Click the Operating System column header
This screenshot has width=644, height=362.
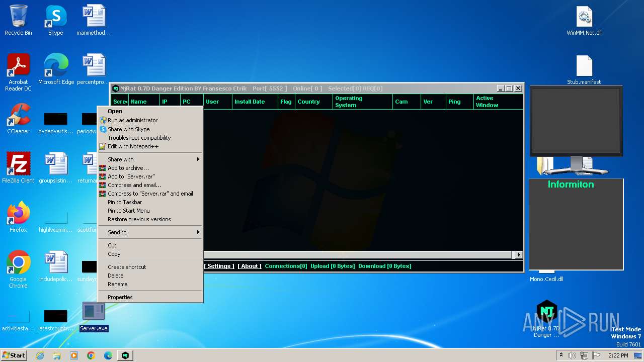[363, 102]
